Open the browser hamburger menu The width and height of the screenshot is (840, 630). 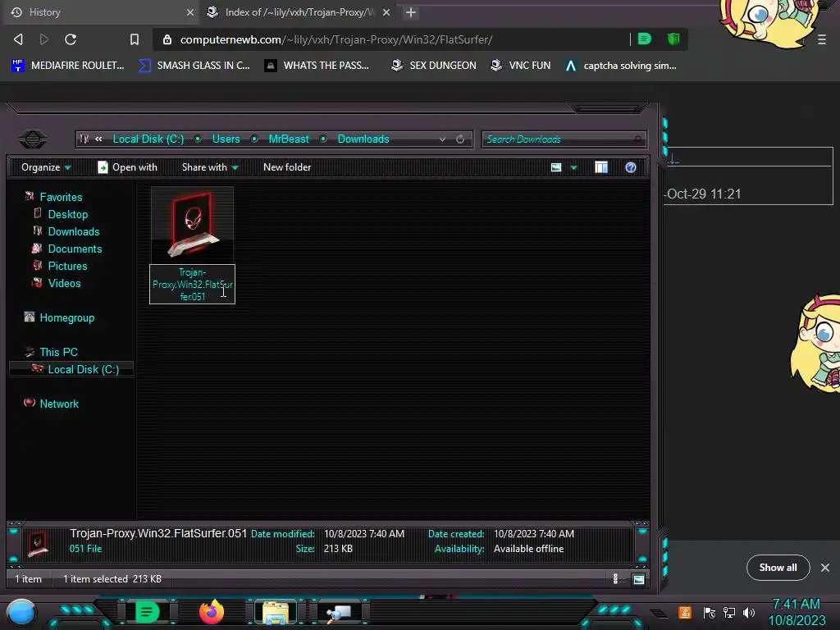(x=822, y=39)
